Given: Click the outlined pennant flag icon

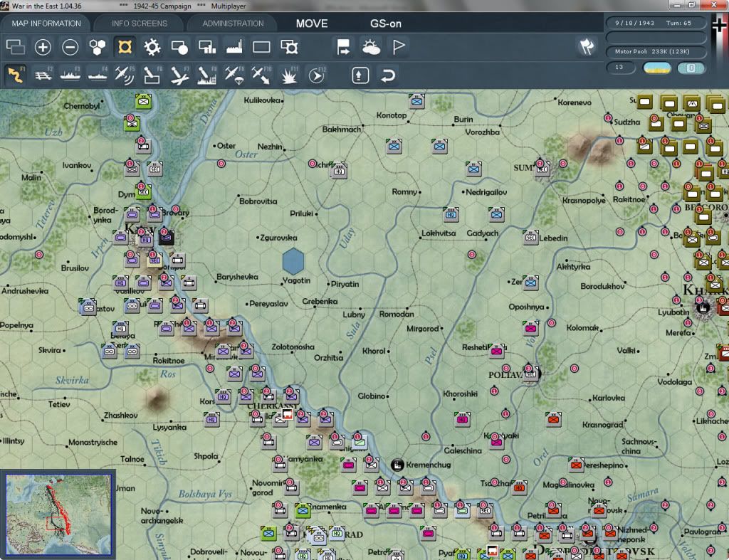Looking at the screenshot, I should (399, 47).
